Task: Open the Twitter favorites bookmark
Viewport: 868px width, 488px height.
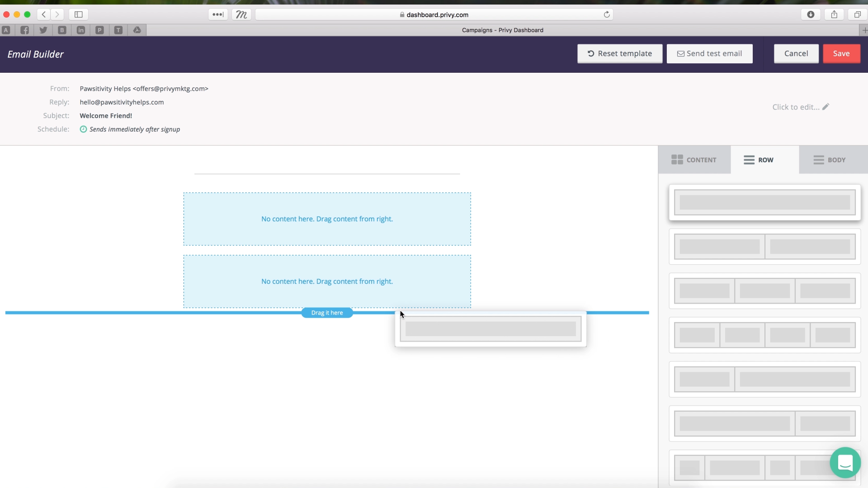Action: (x=43, y=30)
